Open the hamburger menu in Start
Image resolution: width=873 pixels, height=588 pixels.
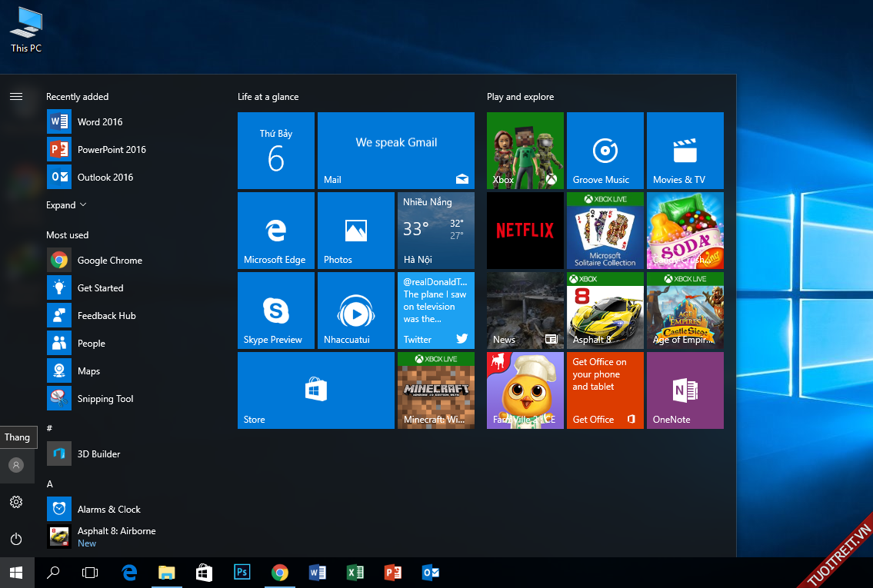coord(16,97)
